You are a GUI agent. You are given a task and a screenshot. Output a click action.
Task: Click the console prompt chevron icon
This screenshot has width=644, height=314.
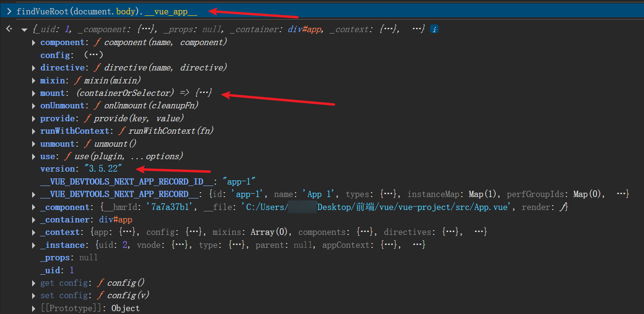coord(9,12)
